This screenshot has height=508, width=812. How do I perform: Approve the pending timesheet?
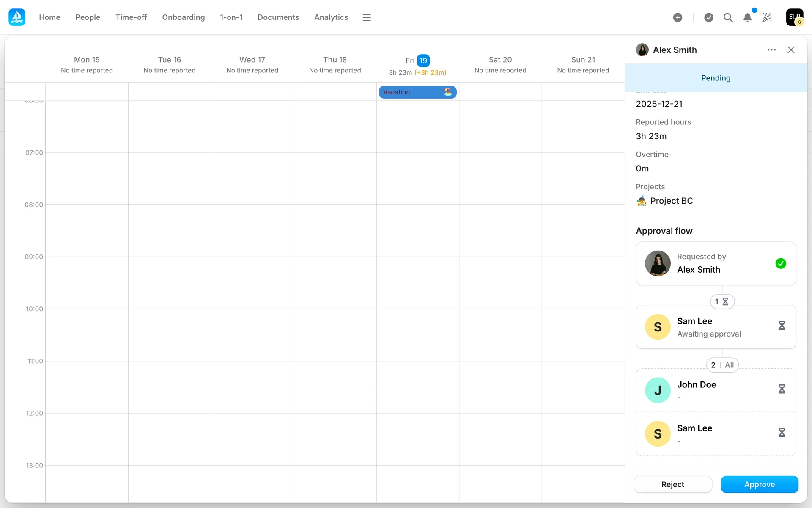(759, 484)
